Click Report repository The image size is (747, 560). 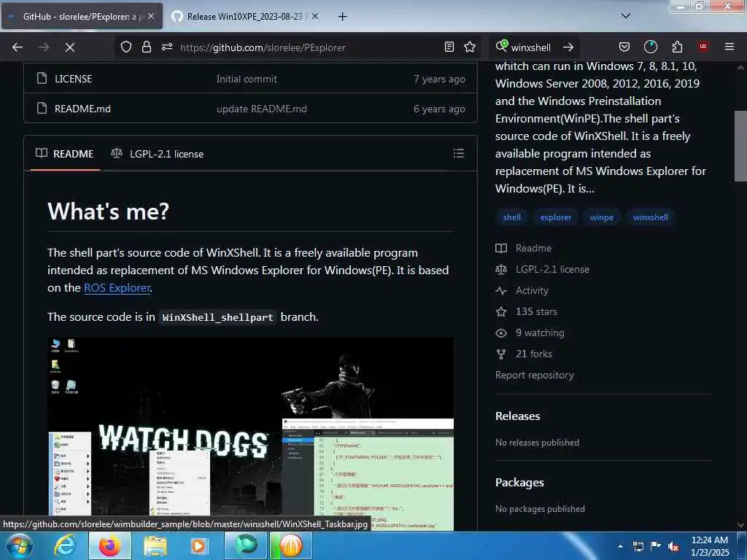click(x=535, y=375)
